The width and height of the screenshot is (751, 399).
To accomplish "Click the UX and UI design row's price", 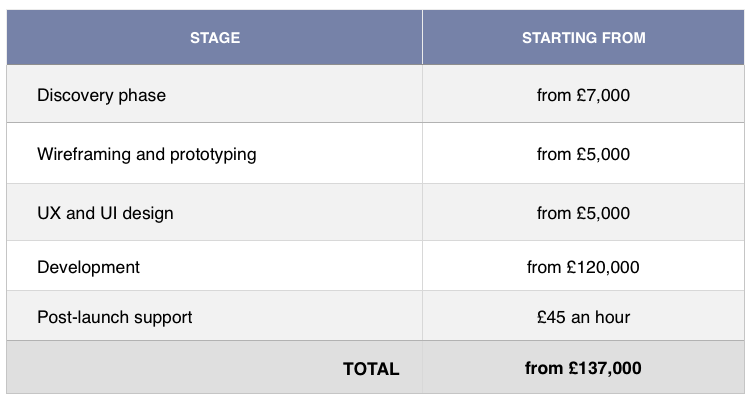I will 583,212.
